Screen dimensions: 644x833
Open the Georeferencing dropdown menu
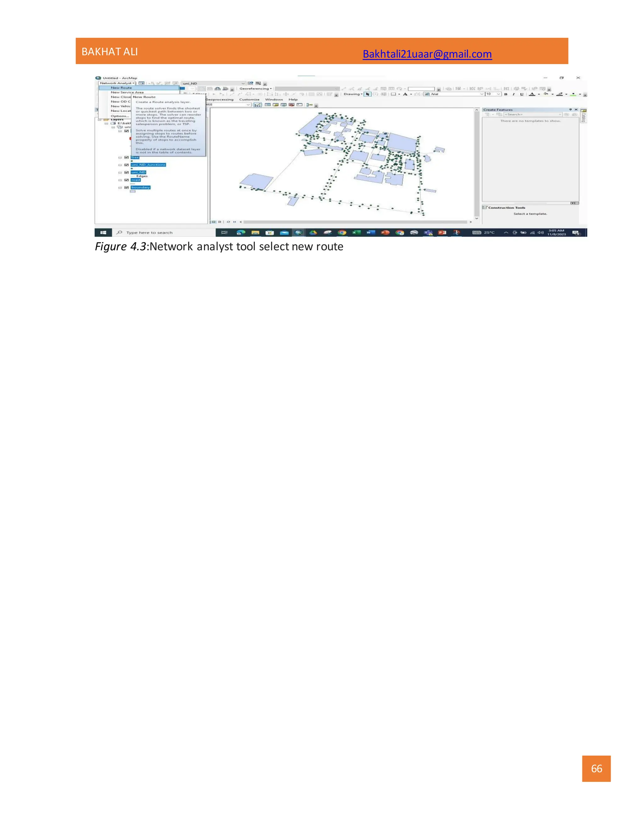[x=256, y=89]
